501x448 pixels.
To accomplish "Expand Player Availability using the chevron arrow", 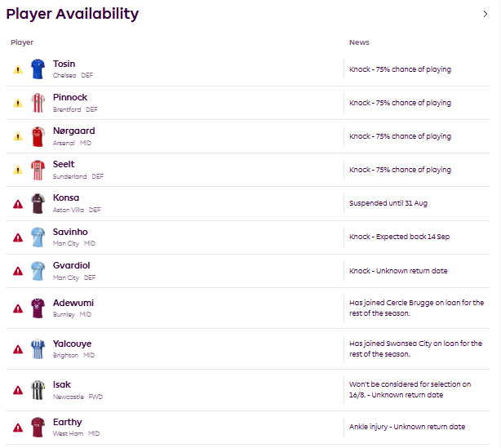I will pyautogui.click(x=485, y=14).
